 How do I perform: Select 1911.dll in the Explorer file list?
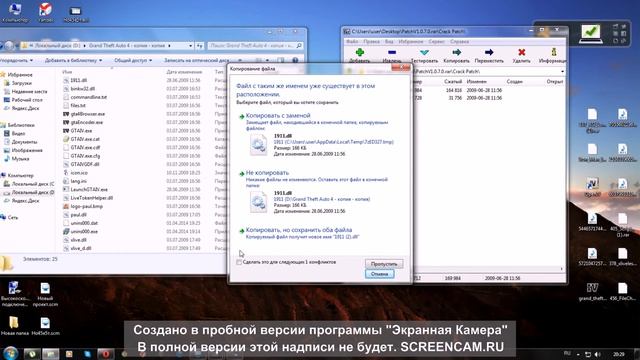pyautogui.click(x=79, y=80)
